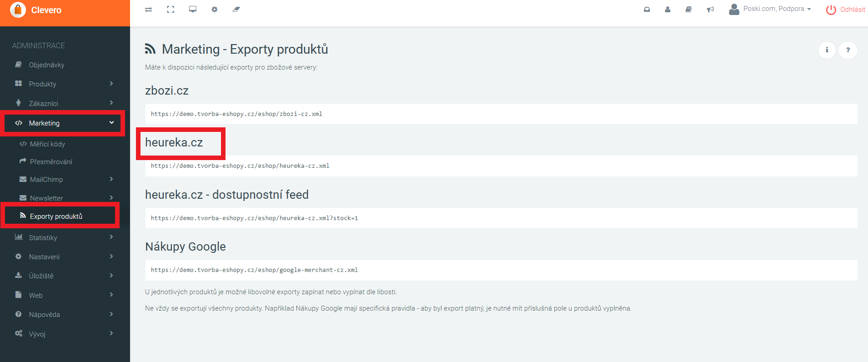Open MailChimp submenu item

tap(46, 180)
